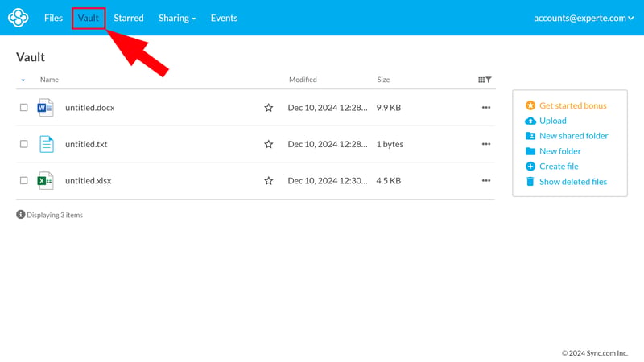The width and height of the screenshot is (644, 362).
Task: Click the Upload link
Action: pos(552,121)
